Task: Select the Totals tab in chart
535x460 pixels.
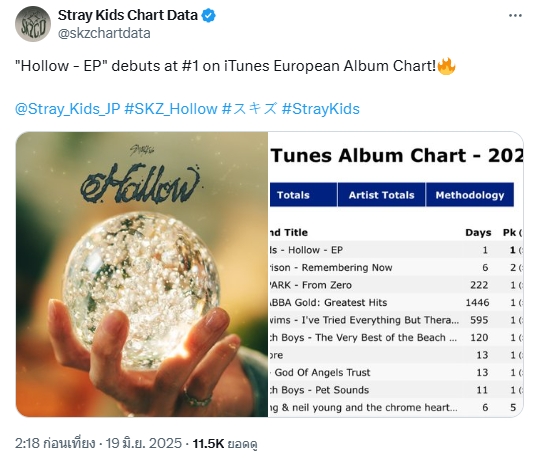Action: [303, 195]
